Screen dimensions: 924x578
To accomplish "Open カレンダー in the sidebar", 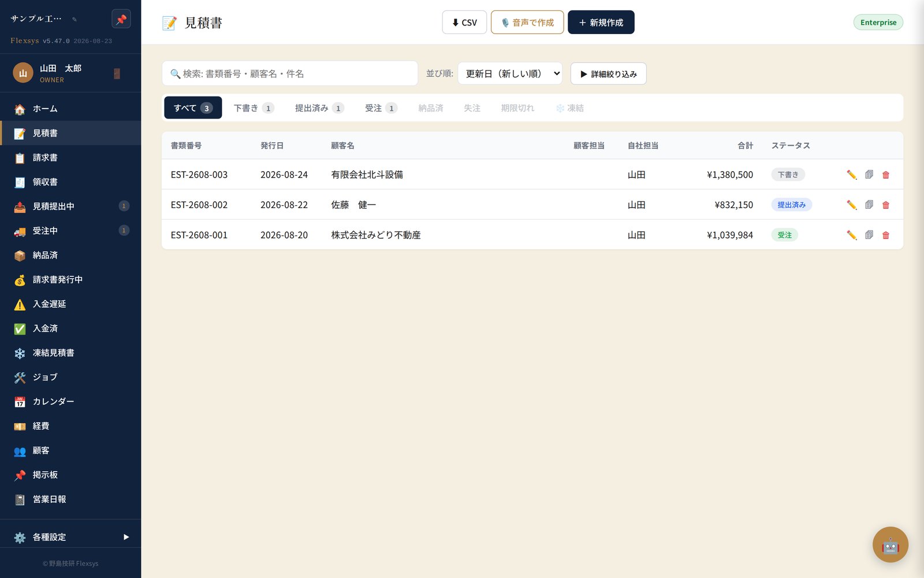I will tap(70, 401).
